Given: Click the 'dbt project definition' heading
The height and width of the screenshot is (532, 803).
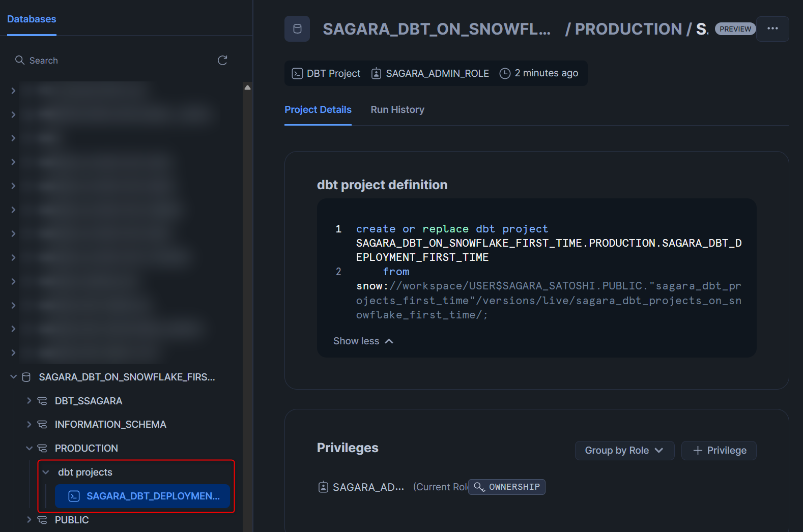Looking at the screenshot, I should [382, 185].
